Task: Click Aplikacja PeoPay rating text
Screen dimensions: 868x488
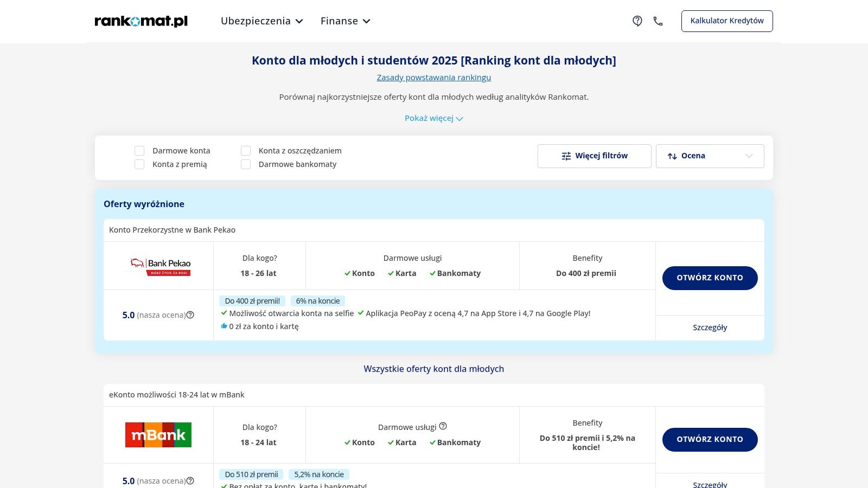Action: 478,313
